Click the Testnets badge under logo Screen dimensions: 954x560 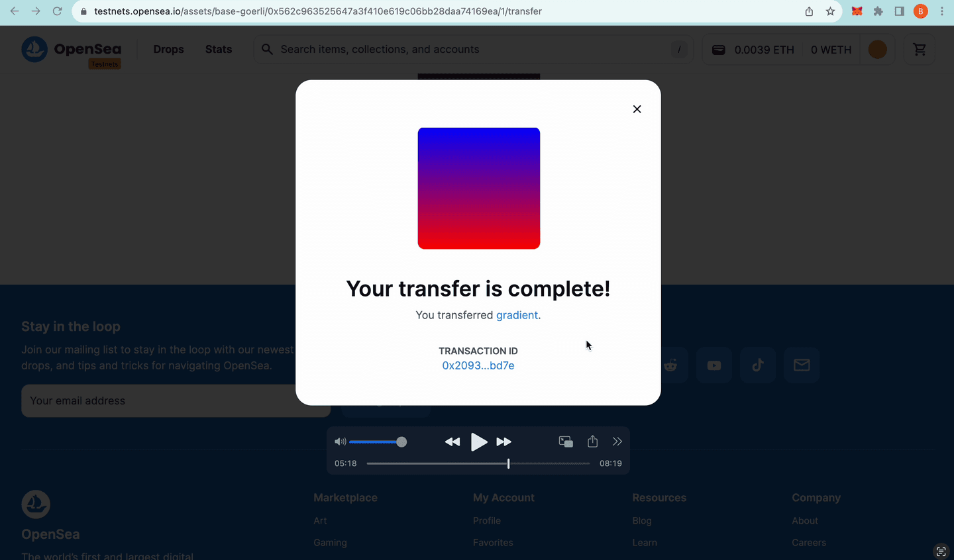pos(105,64)
